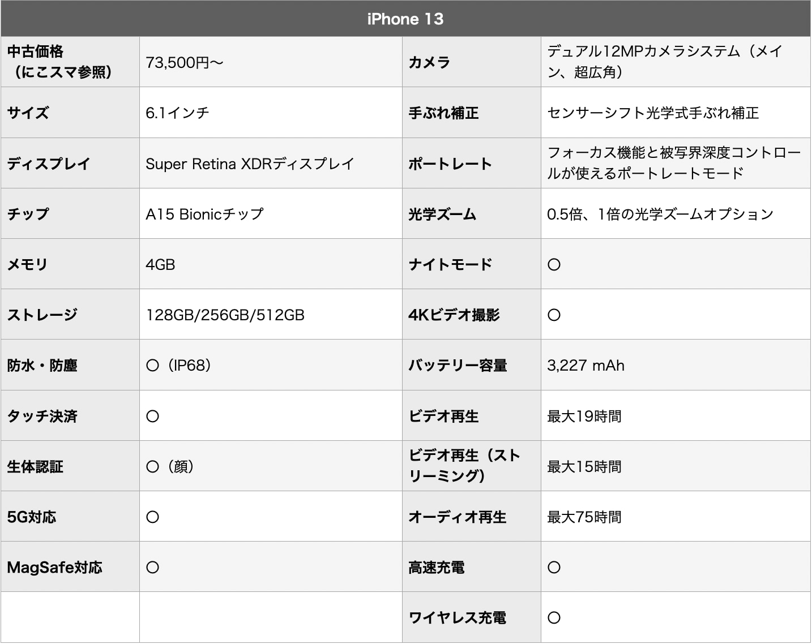Image resolution: width=812 pixels, height=644 pixels.
Task: Click the price value 73,500円〜
Action: [x=185, y=62]
